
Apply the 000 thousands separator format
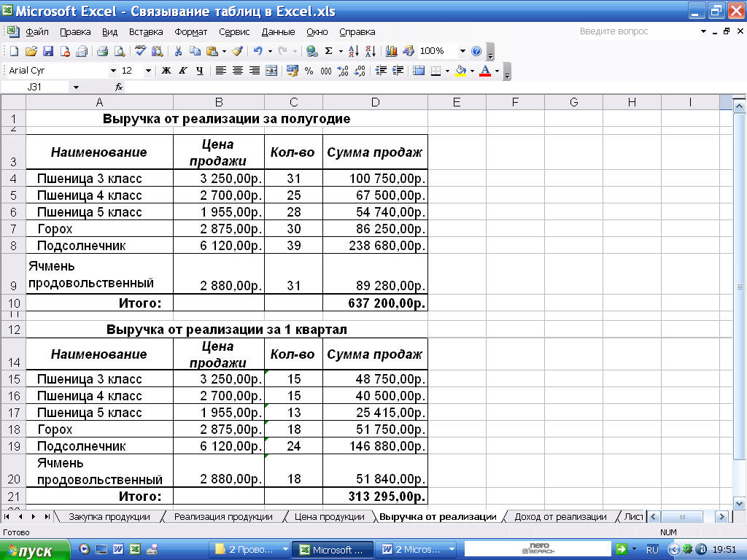tap(326, 71)
